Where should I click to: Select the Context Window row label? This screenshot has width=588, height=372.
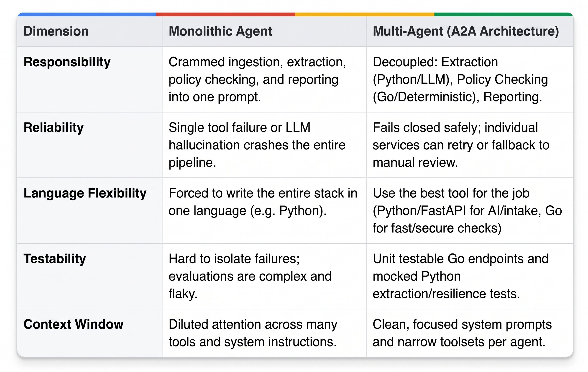pyautogui.click(x=74, y=324)
